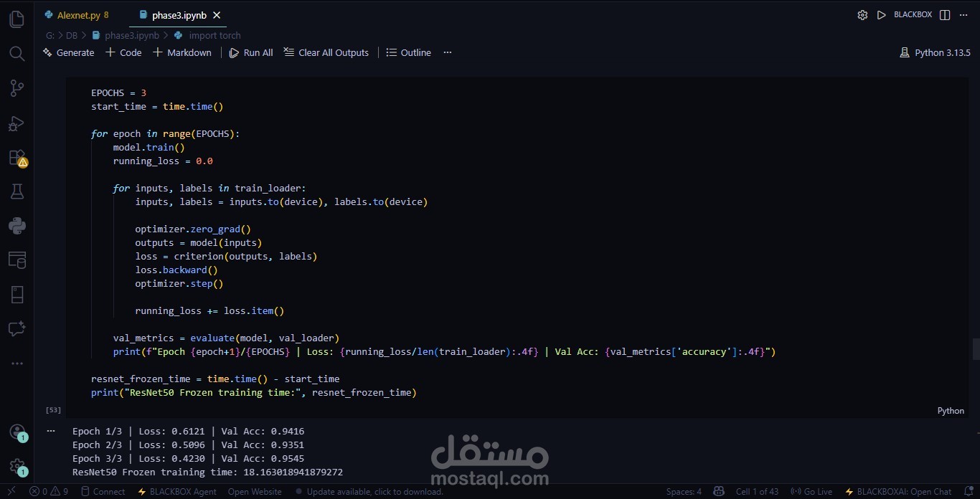Click the start_time = time.time() line
This screenshot has width=980, height=499.
157,106
